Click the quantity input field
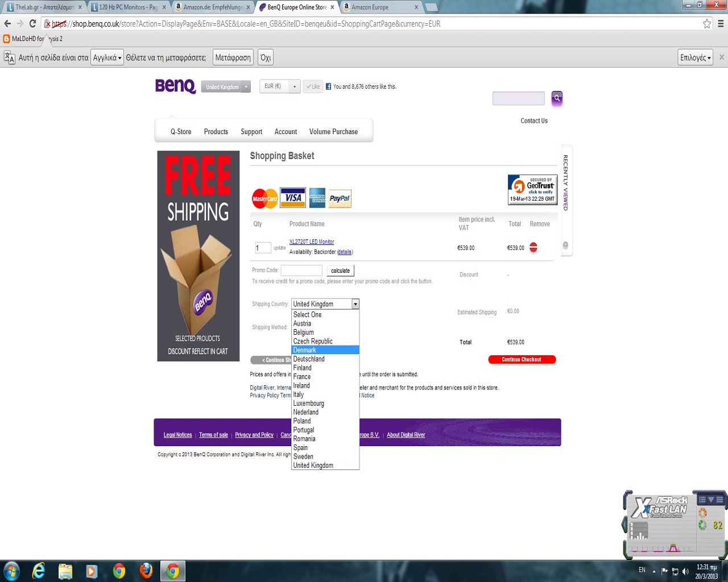Viewport: 728px width, 582px height. tap(263, 248)
